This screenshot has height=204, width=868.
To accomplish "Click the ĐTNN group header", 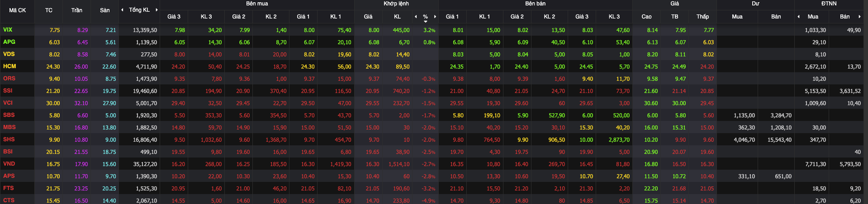I will pyautogui.click(x=829, y=4).
